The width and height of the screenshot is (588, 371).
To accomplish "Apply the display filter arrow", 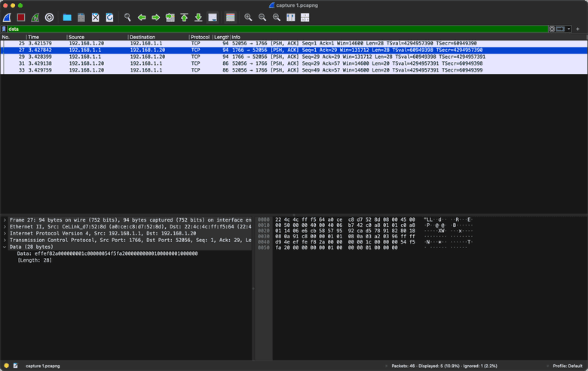I will (560, 29).
